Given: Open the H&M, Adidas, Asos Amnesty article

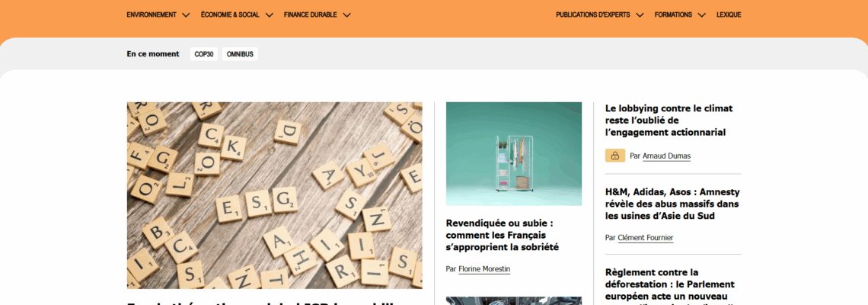Looking at the screenshot, I should [x=672, y=204].
